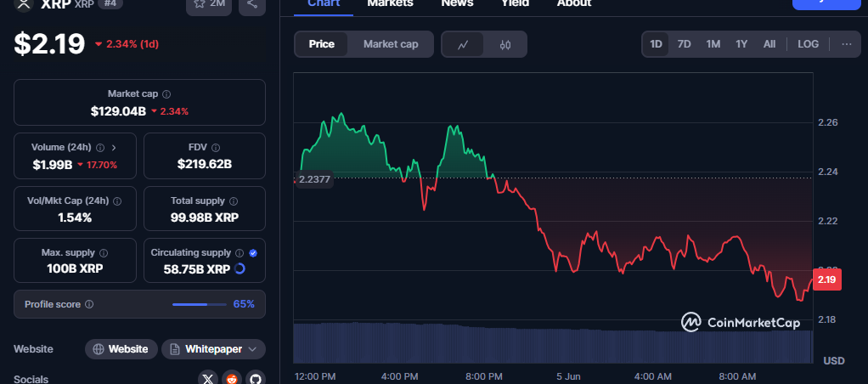Switch to line chart view
This screenshot has height=384, width=868.
(x=464, y=45)
